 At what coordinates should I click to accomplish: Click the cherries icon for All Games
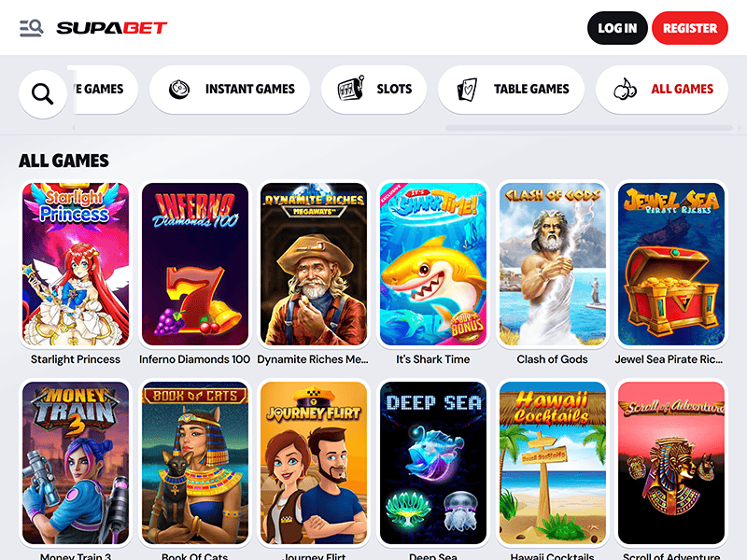pyautogui.click(x=625, y=89)
